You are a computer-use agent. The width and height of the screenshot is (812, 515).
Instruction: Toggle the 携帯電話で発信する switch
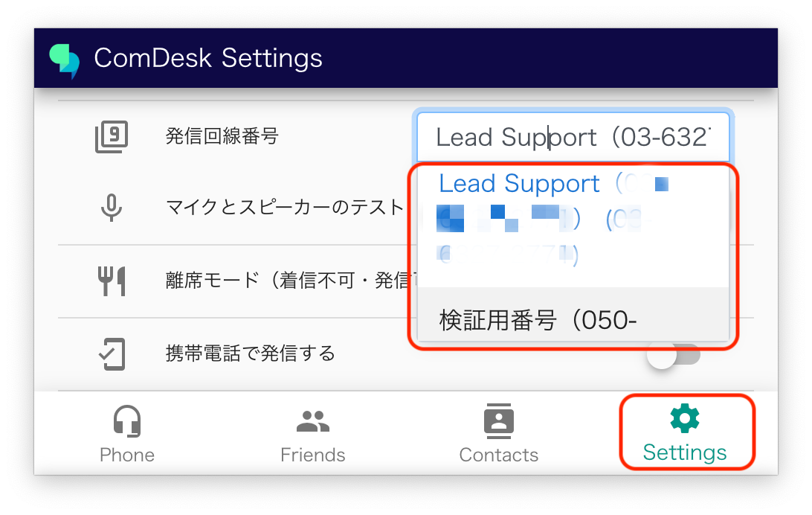tap(674, 356)
